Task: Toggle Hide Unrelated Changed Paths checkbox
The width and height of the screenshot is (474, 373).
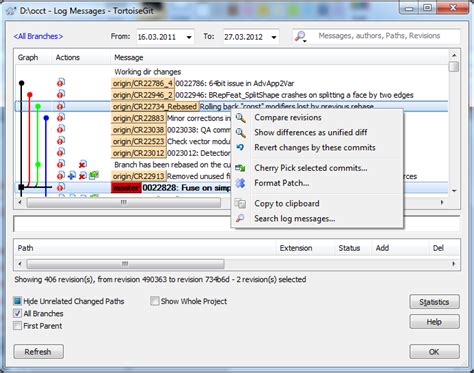Action: click(x=17, y=301)
